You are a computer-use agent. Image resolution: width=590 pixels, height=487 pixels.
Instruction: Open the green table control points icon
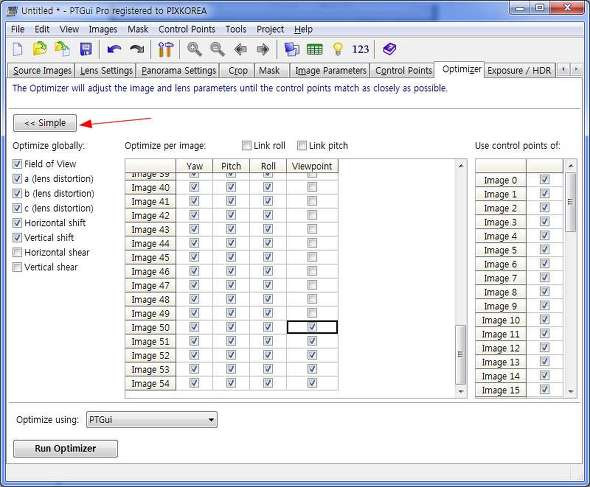(x=315, y=49)
